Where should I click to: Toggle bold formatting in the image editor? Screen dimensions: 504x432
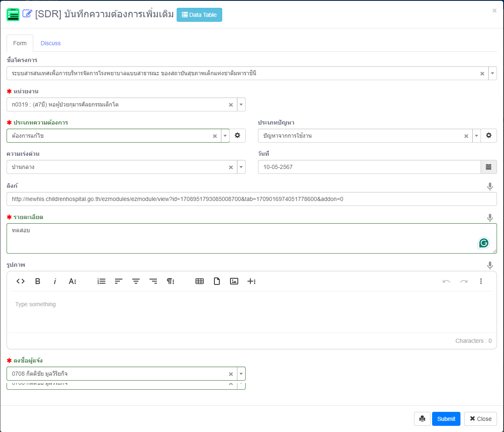point(38,281)
